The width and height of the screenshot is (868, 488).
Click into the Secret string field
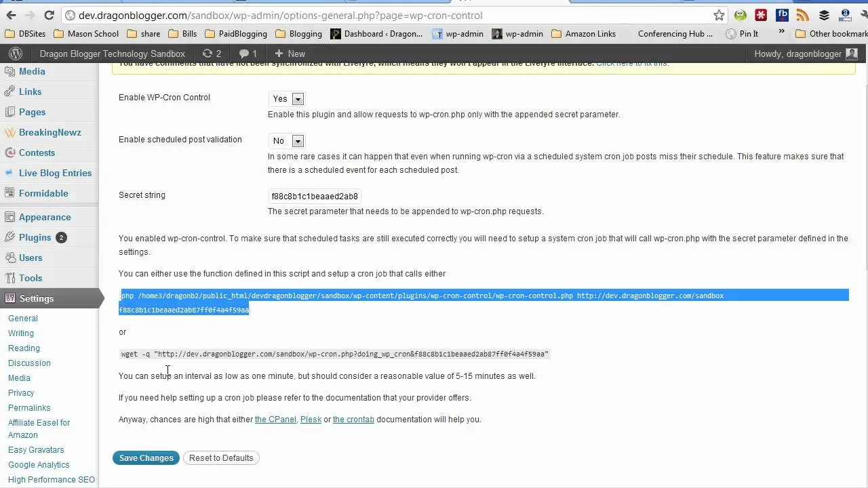[315, 197]
